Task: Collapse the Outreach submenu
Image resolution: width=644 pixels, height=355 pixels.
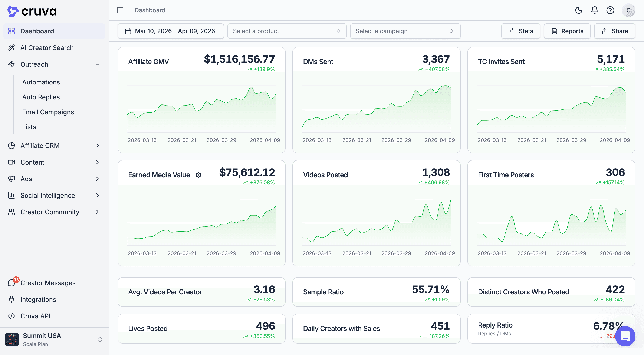Action: 98,64
